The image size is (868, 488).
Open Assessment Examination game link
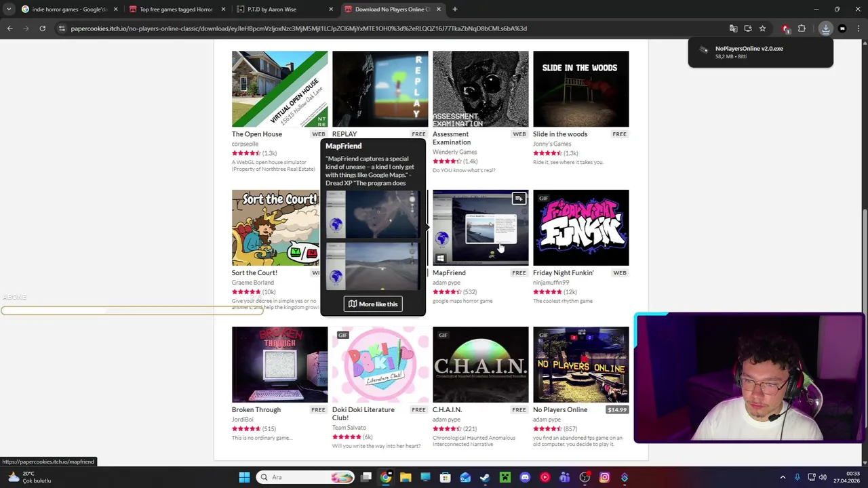tap(452, 138)
